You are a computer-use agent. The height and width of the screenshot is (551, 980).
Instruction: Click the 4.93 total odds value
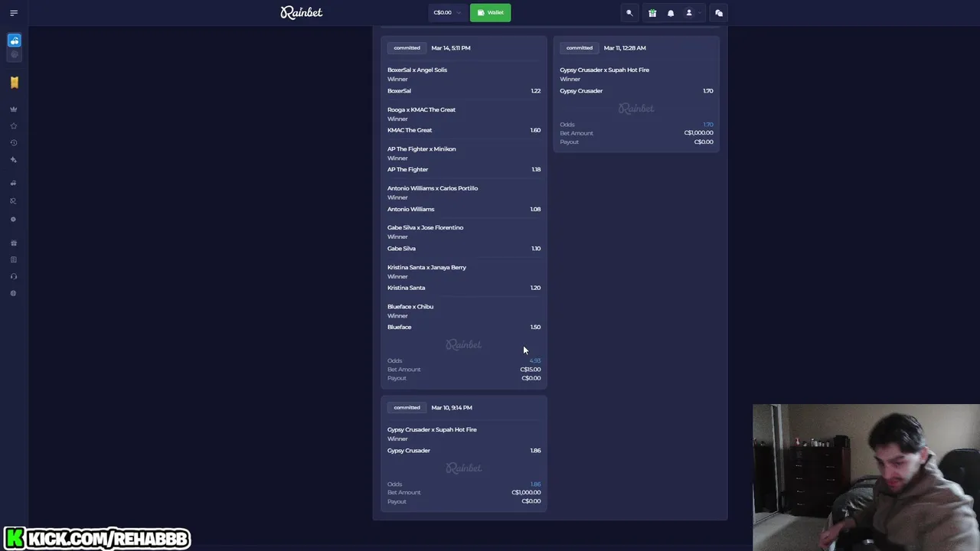pyautogui.click(x=534, y=360)
